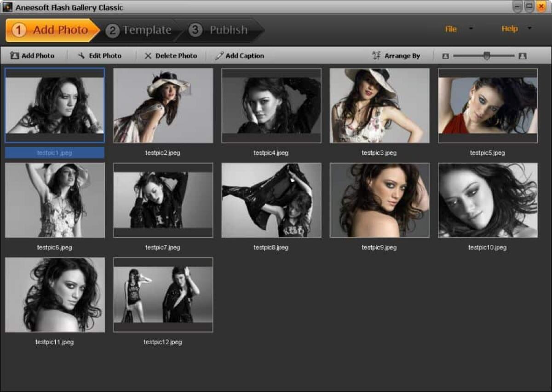Select the testpic8.jpeg thumbnail

click(271, 199)
